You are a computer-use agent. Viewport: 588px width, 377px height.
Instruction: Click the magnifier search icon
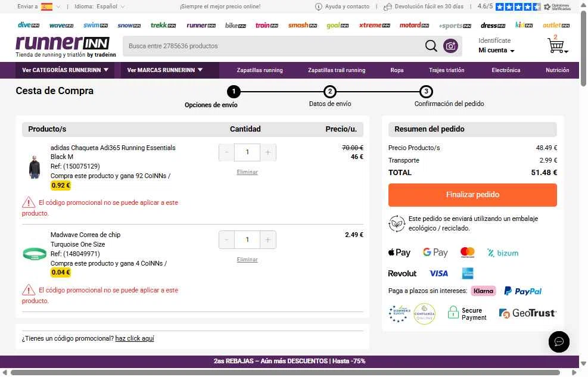431,46
